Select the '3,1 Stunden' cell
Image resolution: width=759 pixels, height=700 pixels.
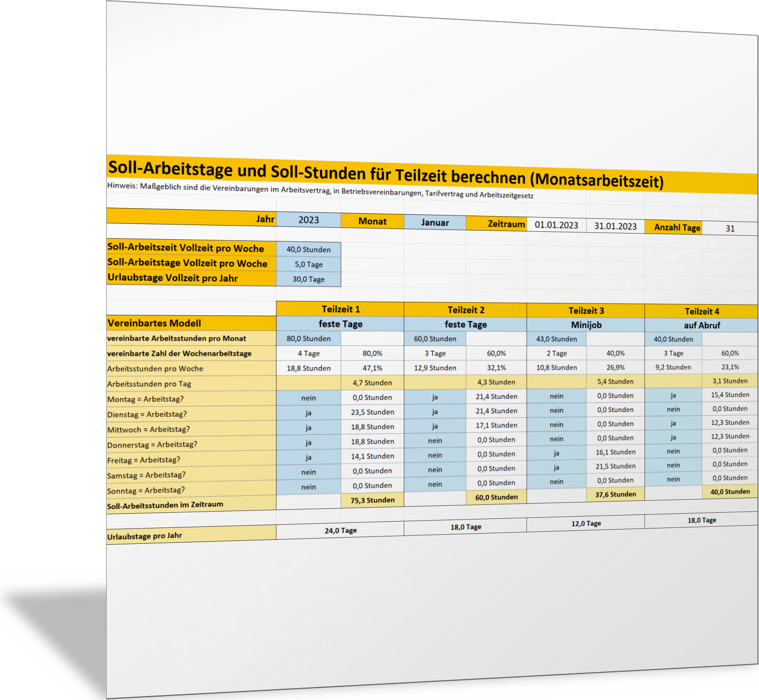[730, 381]
